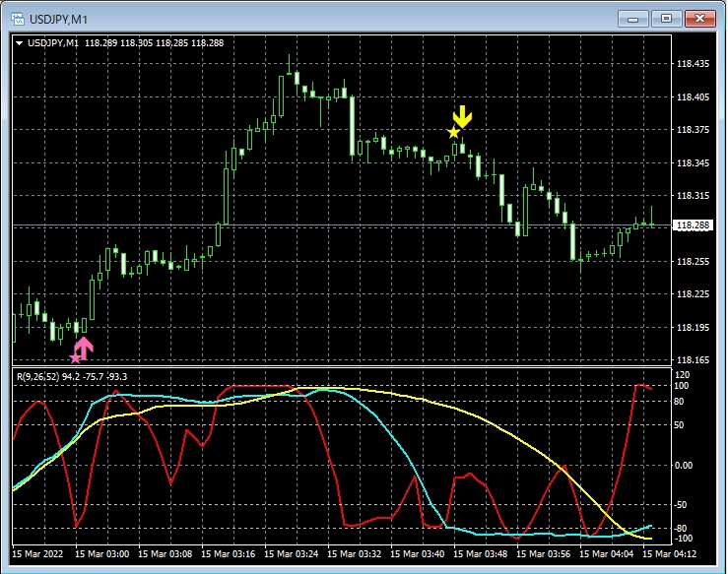Click the yellow down arrow sell signal
This screenshot has height=574, width=728.
tap(463, 115)
